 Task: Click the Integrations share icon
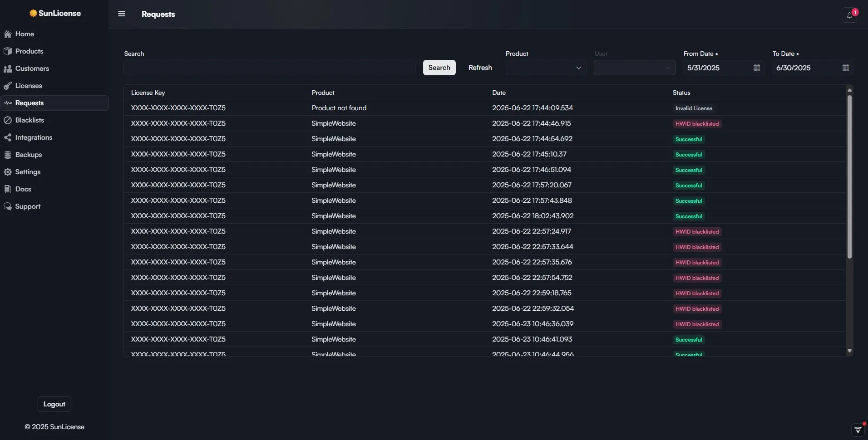8,137
